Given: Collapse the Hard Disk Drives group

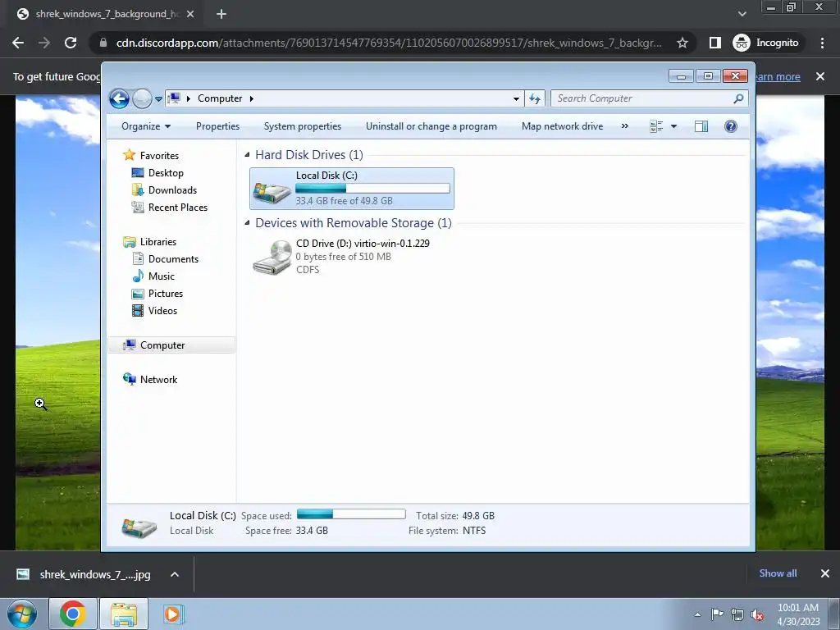Looking at the screenshot, I should (247, 155).
